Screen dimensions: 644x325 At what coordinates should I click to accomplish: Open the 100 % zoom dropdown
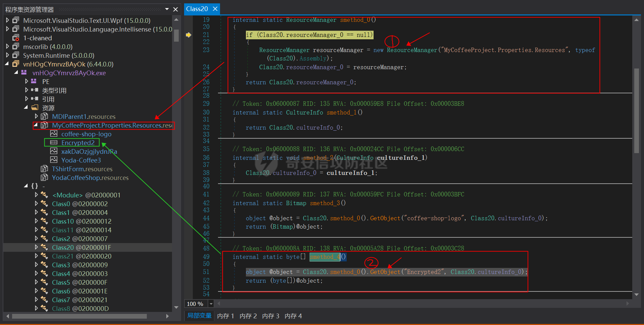(x=211, y=304)
